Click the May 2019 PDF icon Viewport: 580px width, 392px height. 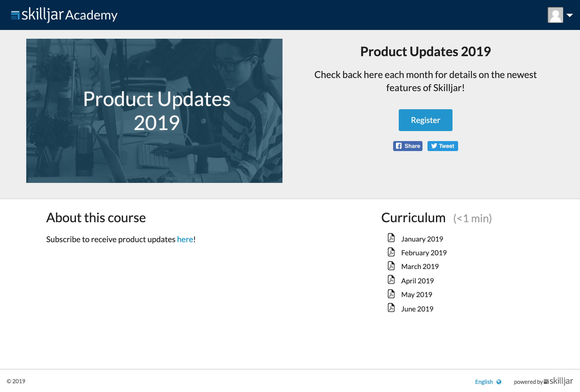tap(391, 294)
